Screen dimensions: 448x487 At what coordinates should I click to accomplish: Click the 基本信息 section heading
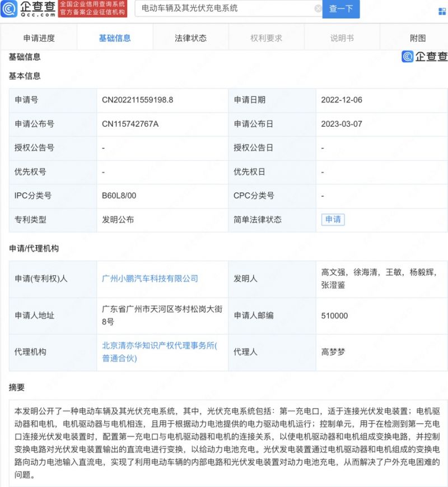25,76
